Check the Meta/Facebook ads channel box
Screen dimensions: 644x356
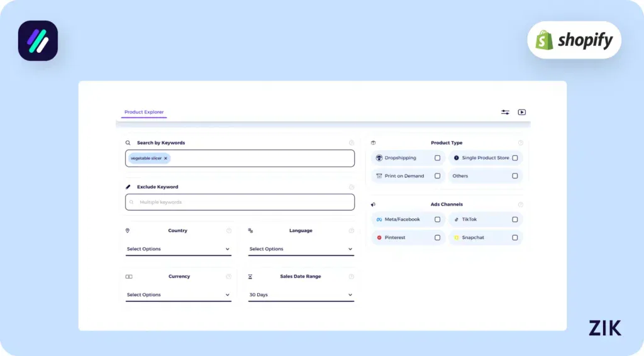pos(438,220)
